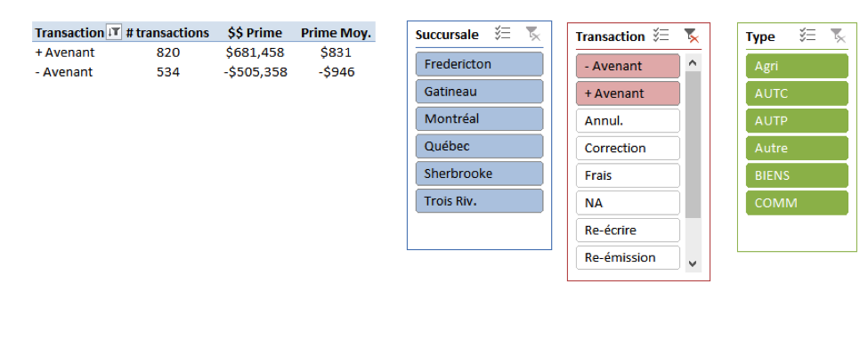Toggle multi-select in the Type slicer
Viewport: 868px width, 340px height.
[807, 36]
